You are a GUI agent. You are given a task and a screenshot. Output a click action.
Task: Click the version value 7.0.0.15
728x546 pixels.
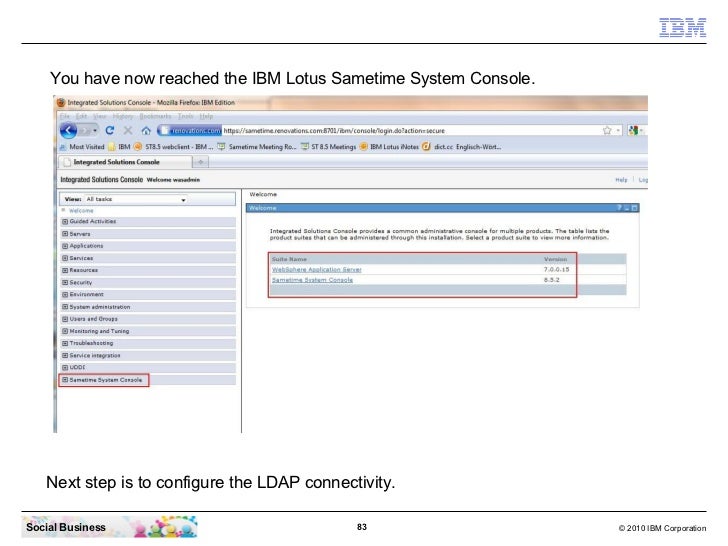point(557,269)
